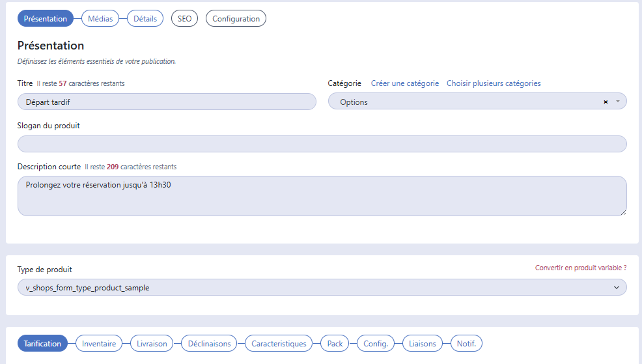Screen dimensions: 642x364
Task: Focus the Slogan du produit field
Action: pyautogui.click(x=322, y=144)
